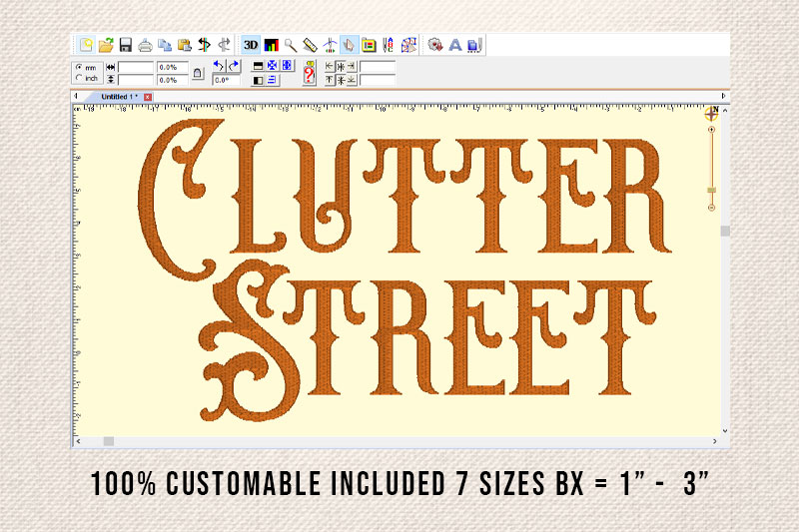This screenshot has height=532, width=799.
Task: Open the color bars chart icon
Action: point(271,45)
